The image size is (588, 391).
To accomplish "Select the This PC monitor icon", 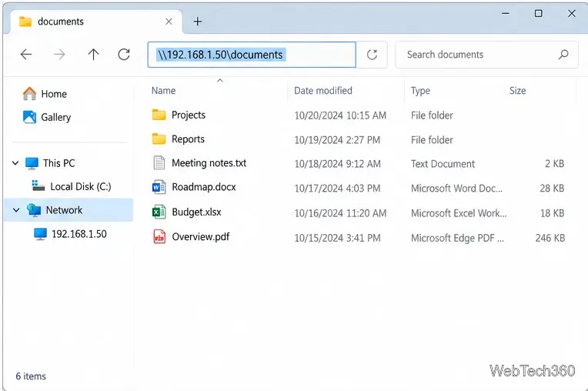I will click(32, 163).
